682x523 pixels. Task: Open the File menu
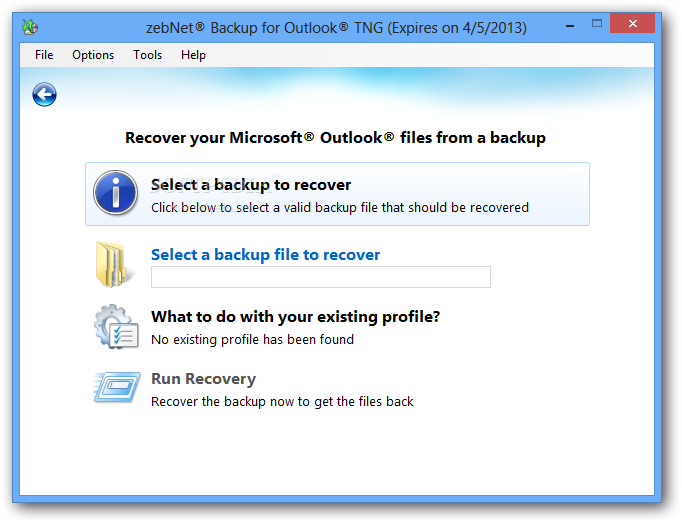point(44,55)
